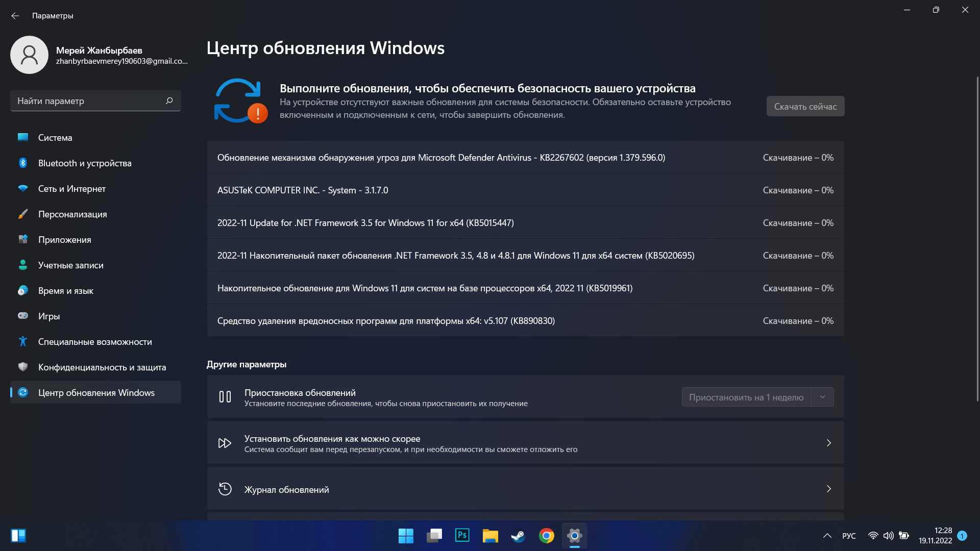Open 'Установить обновления как можно скорее' chevron
Image resolution: width=980 pixels, height=551 pixels.
[x=828, y=443]
